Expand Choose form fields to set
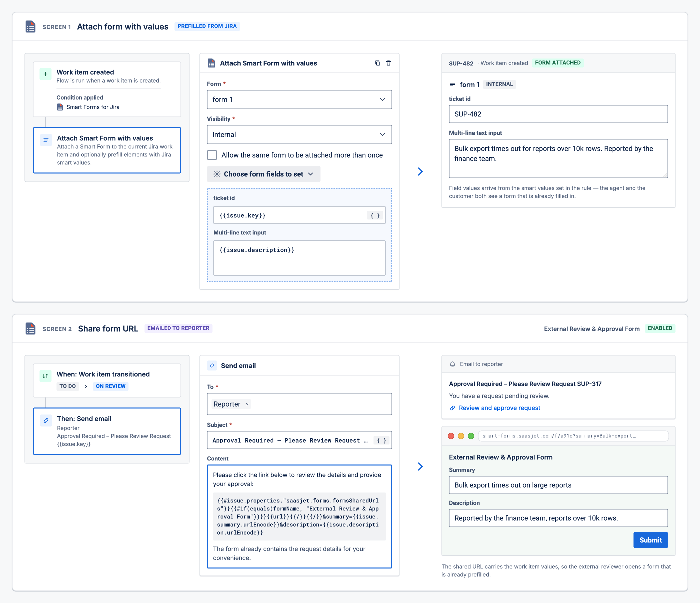700x603 pixels. tap(263, 174)
